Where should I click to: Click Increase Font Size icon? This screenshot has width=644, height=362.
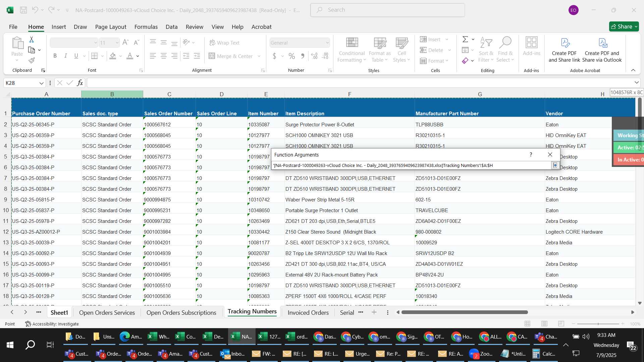125,43
